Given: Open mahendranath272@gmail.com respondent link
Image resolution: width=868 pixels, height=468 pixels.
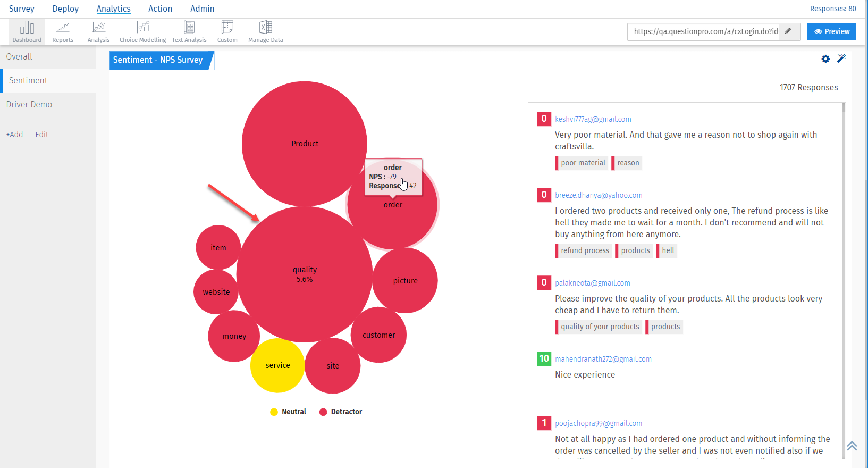Looking at the screenshot, I should 603,359.
